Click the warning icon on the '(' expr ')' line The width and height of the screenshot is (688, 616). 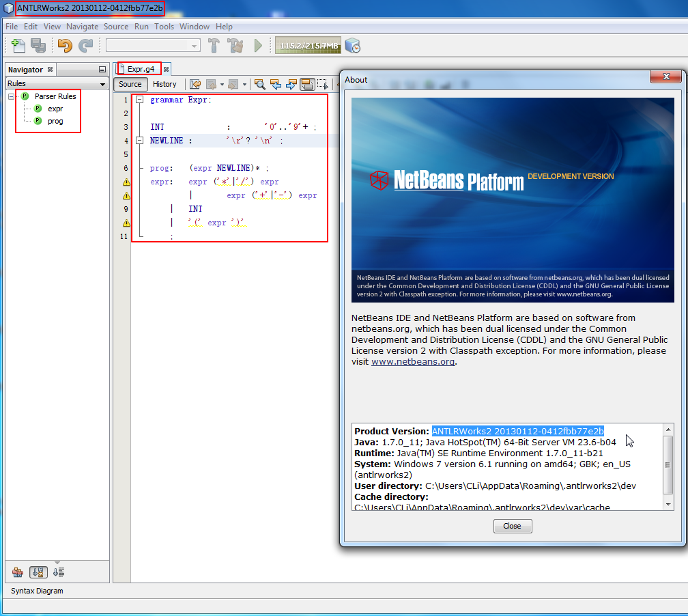(x=126, y=223)
